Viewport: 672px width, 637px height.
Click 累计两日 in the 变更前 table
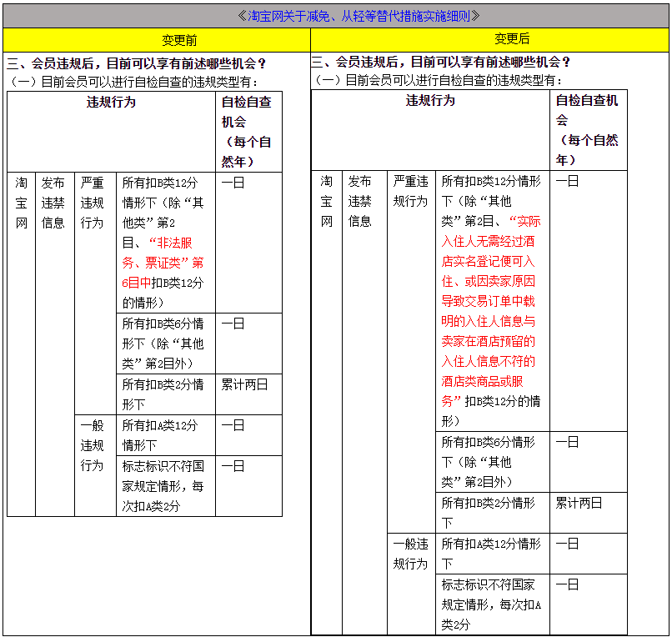click(244, 384)
